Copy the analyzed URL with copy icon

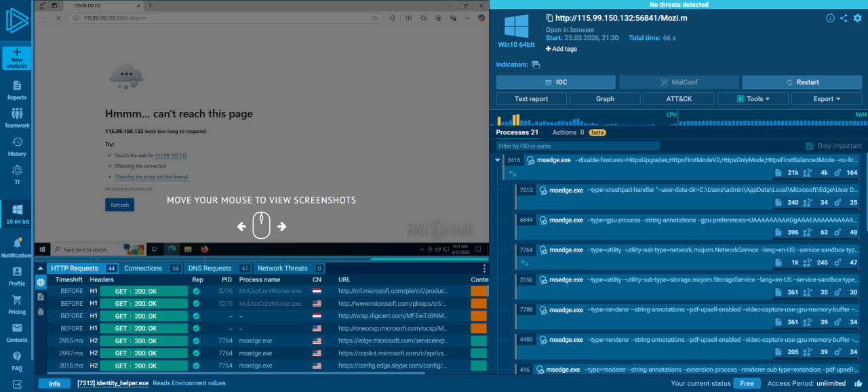tap(550, 18)
